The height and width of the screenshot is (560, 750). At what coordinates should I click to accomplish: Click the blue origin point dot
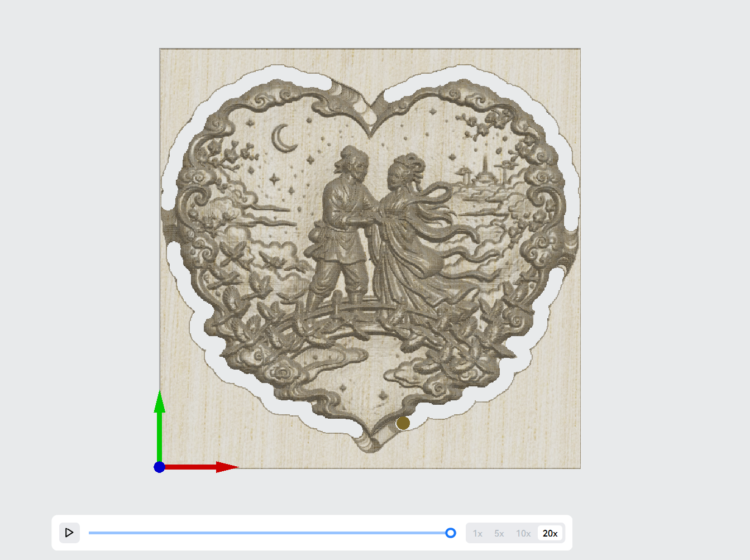tap(159, 467)
